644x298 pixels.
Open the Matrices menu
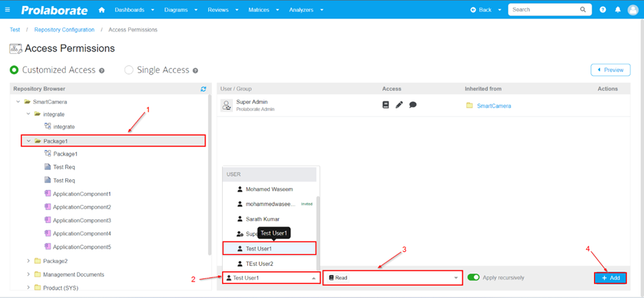[x=264, y=10]
